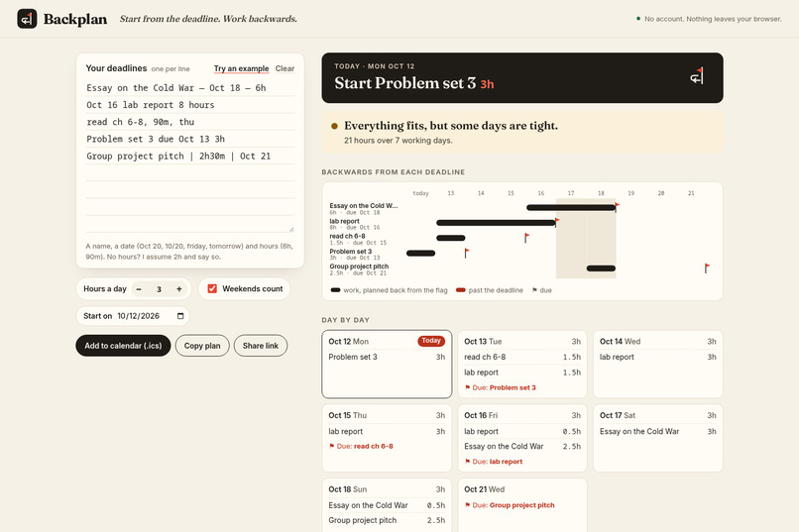
Task: Click the green privacy status dot in header
Action: tap(638, 19)
